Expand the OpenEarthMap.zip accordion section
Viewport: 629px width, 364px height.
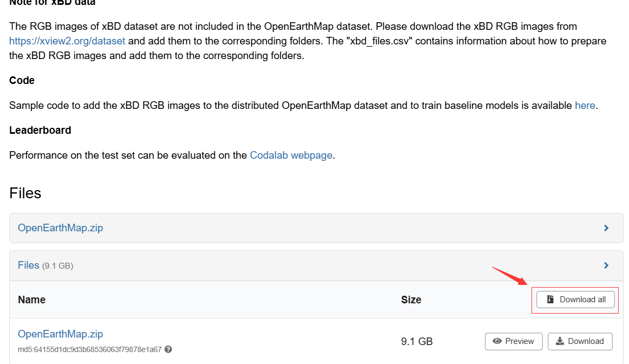[60, 227]
